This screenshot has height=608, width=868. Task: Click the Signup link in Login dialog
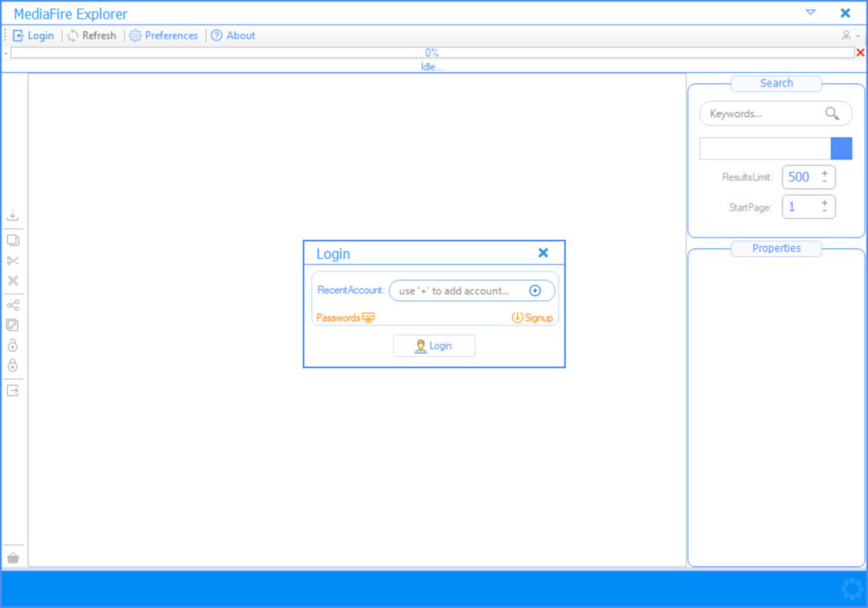[x=532, y=318]
